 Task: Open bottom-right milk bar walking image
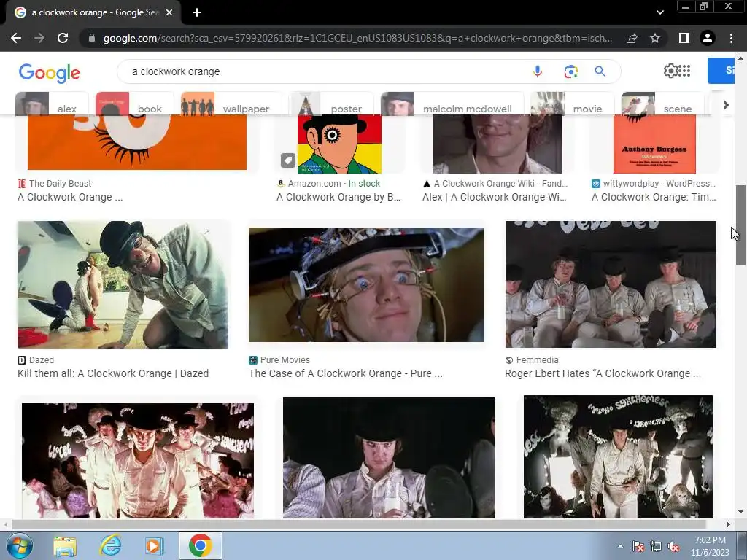pyautogui.click(x=618, y=457)
